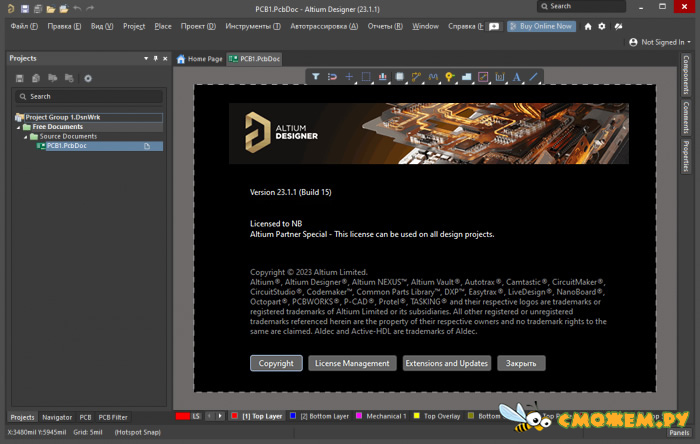Pick the rectangle selection tool
The height and width of the screenshot is (444, 700).
(x=366, y=77)
